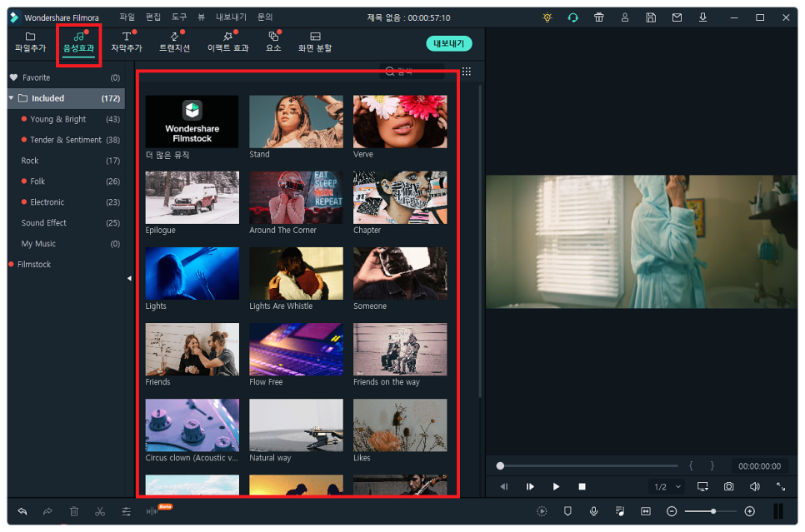Select the Verve music thumbnail

coord(400,122)
